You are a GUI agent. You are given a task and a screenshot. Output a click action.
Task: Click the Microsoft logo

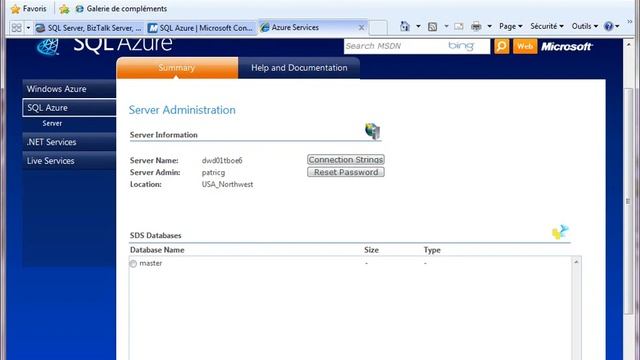(567, 47)
